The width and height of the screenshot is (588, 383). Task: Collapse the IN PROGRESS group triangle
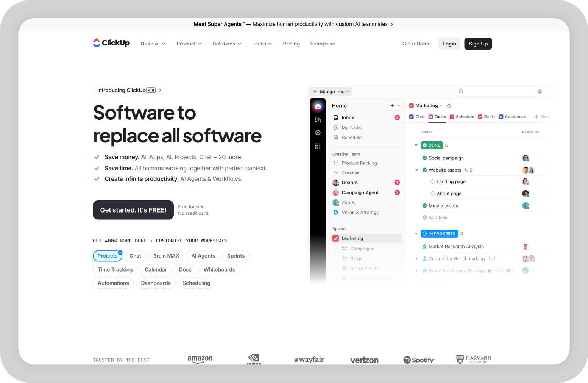click(x=416, y=234)
